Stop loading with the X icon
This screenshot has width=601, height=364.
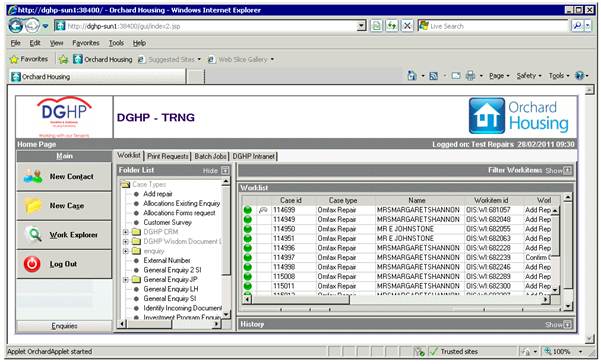point(407,26)
